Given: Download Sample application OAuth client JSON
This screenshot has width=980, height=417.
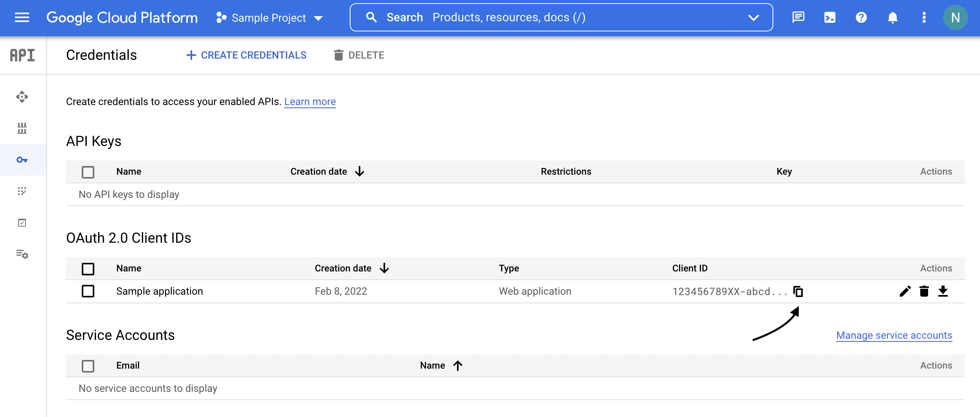Looking at the screenshot, I should [943, 291].
